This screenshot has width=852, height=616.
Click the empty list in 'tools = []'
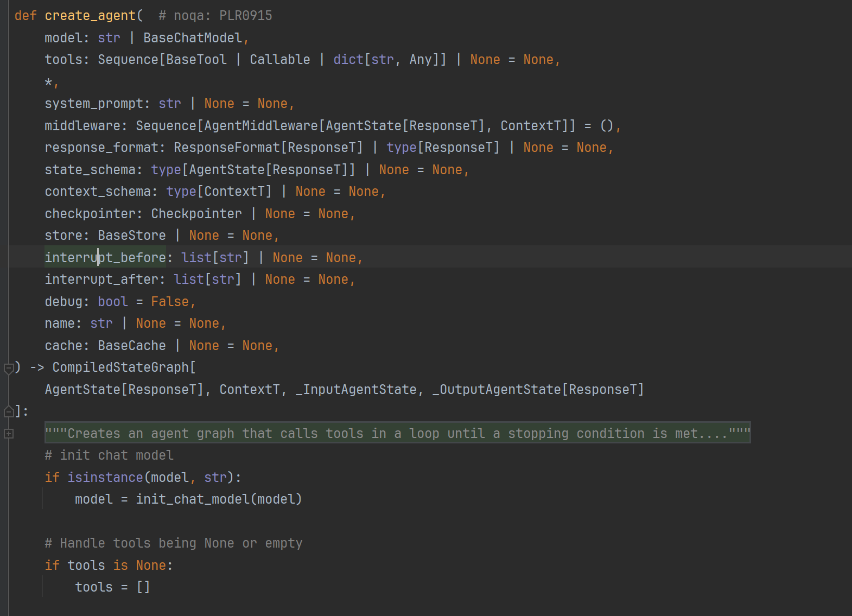click(x=143, y=587)
